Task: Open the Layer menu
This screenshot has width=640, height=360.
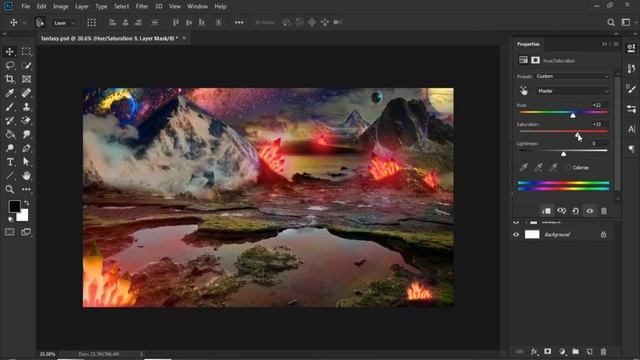Action: [x=82, y=7]
